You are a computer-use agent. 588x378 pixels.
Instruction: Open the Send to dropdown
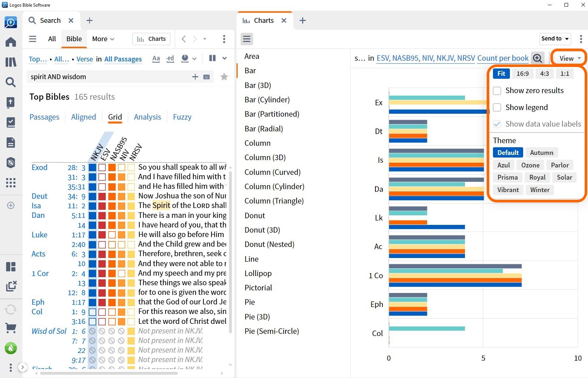coord(555,39)
